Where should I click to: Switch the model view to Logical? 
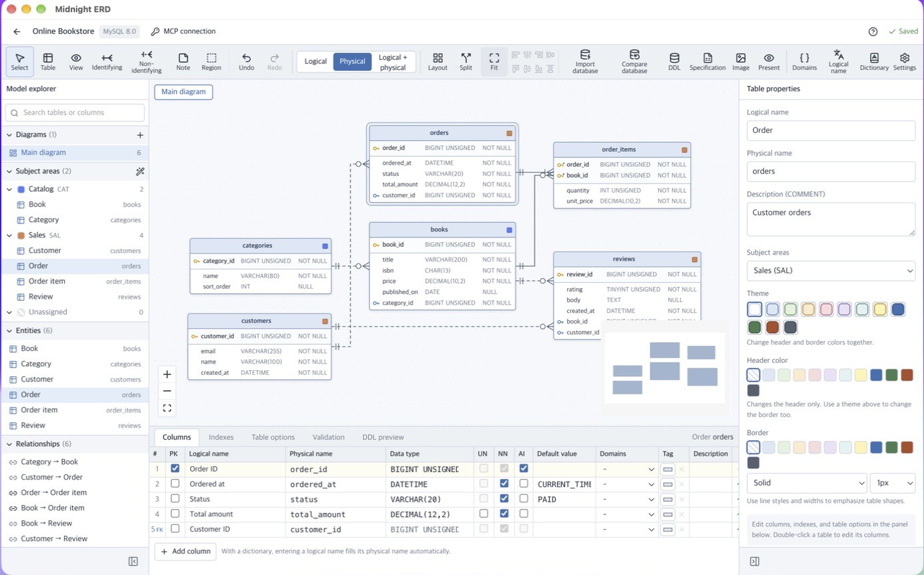click(x=315, y=61)
